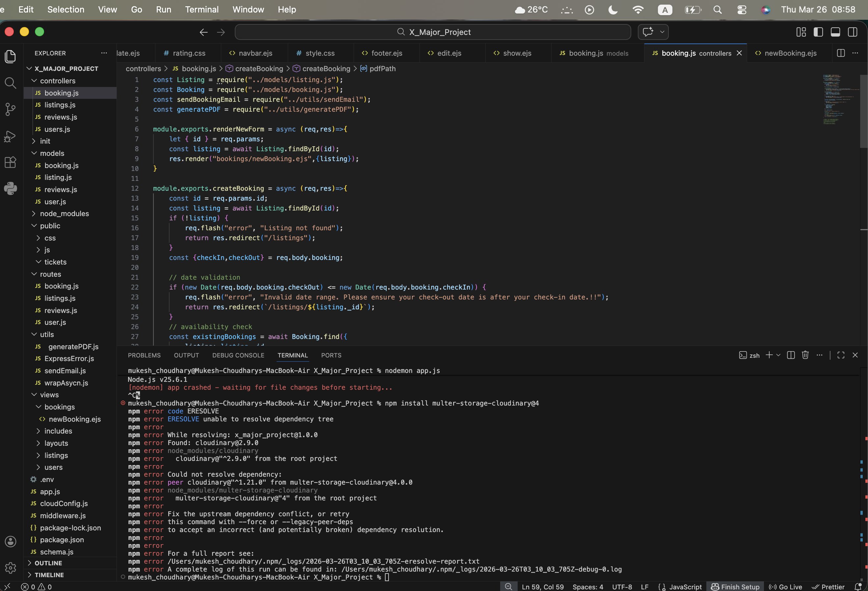Toggle primary sidebar visibility in title bar

tap(818, 32)
